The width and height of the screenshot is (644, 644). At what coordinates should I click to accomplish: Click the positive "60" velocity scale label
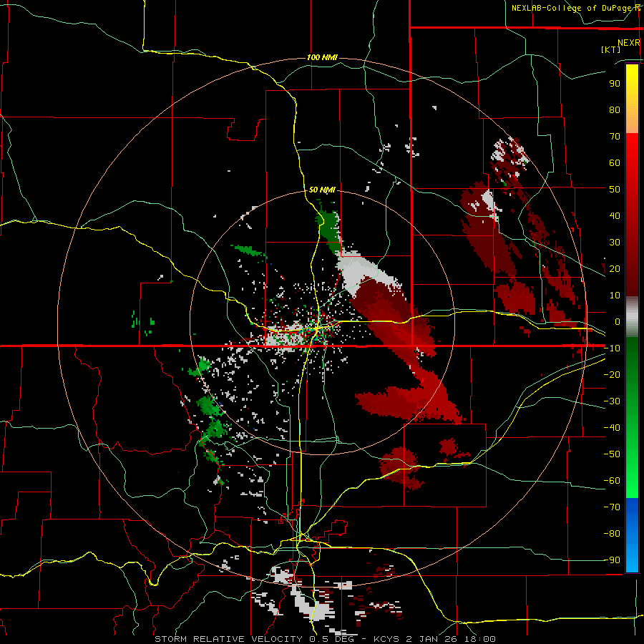pyautogui.click(x=615, y=162)
